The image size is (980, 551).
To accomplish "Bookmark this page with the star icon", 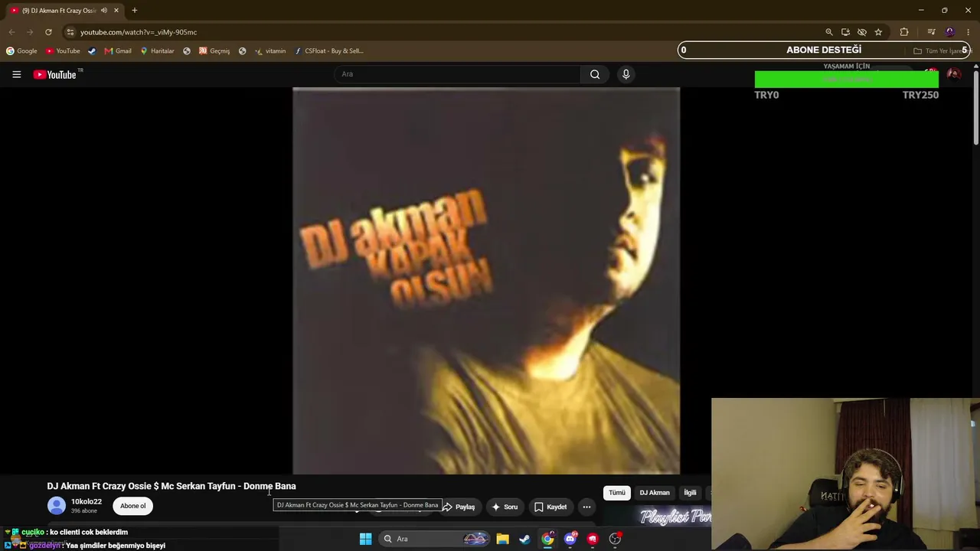I will click(x=878, y=32).
